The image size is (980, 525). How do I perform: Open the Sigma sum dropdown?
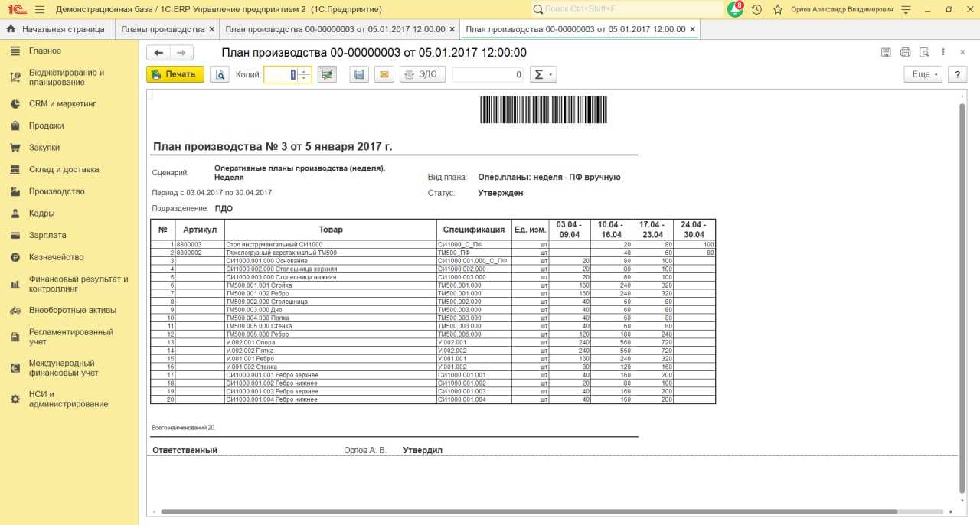coord(543,74)
